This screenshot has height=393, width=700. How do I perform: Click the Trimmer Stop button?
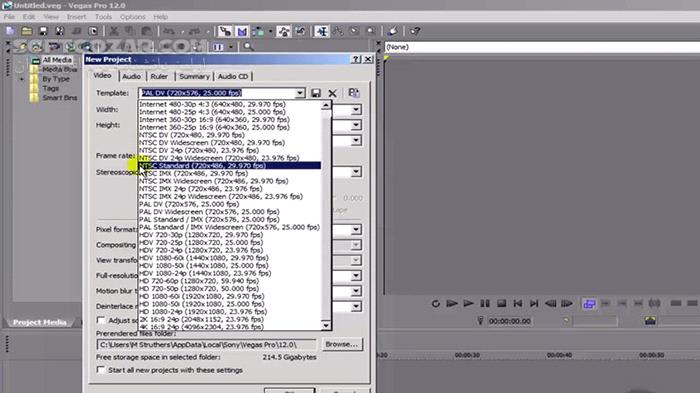pyautogui.click(x=501, y=304)
